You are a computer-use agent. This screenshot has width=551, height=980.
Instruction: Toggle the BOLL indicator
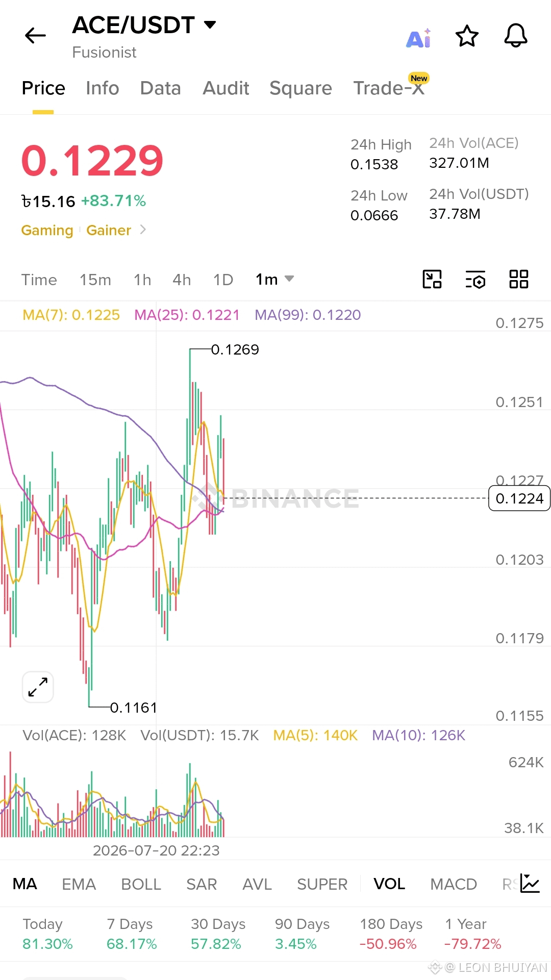coord(141,884)
